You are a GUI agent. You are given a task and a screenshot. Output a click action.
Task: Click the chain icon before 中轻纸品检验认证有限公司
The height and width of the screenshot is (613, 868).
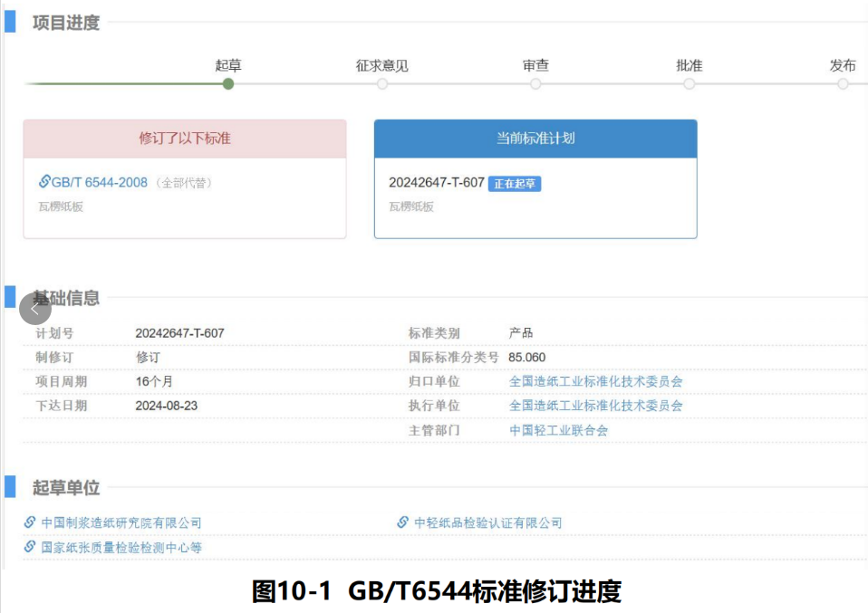click(x=402, y=522)
